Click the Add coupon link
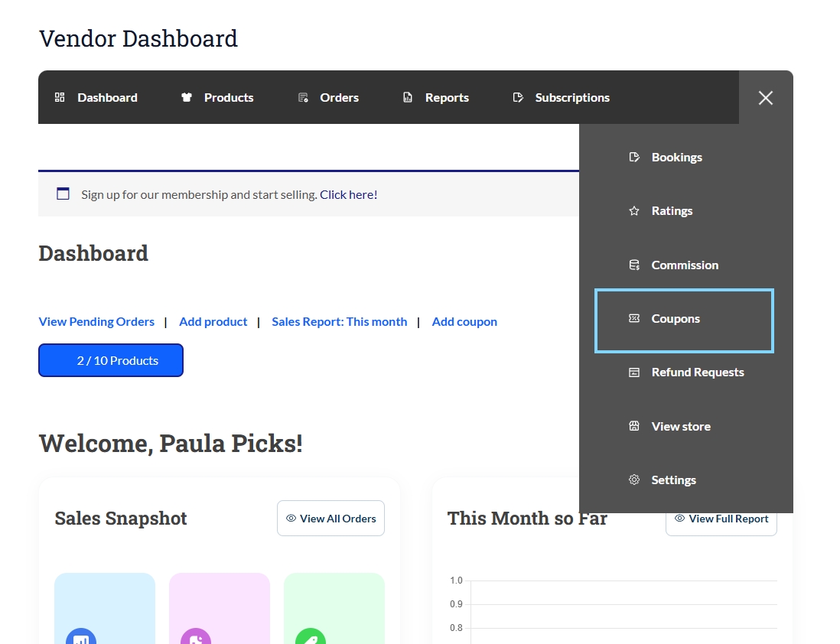 tap(464, 322)
